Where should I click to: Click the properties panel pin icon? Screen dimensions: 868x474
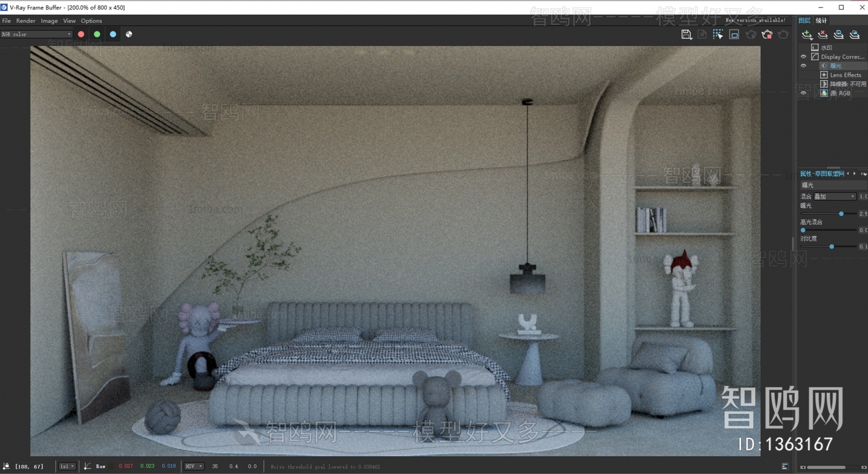(x=864, y=174)
